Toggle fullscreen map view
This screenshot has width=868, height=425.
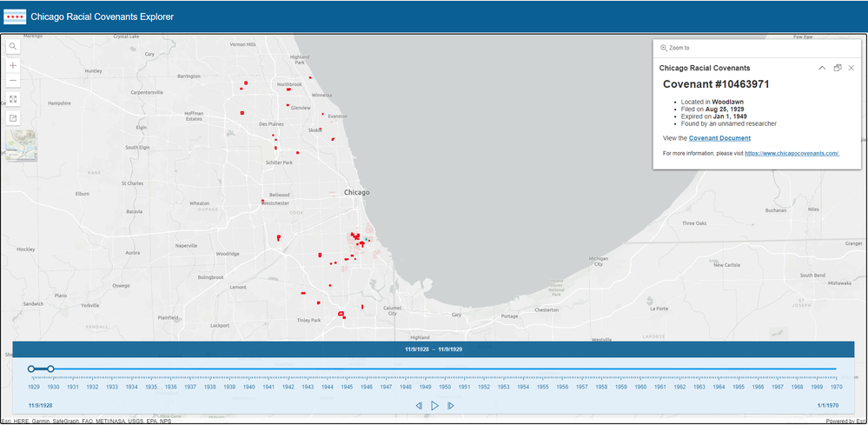tap(13, 99)
